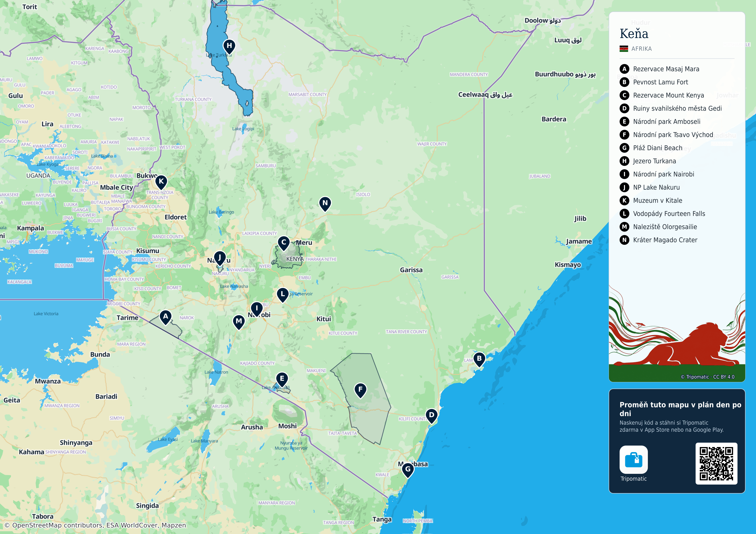This screenshot has width=756, height=534.
Task: Select map pin F in Tsavo East
Action: click(360, 390)
